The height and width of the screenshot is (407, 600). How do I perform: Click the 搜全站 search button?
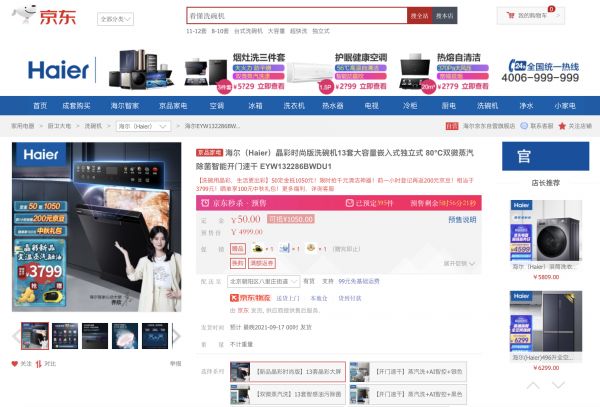(x=419, y=16)
